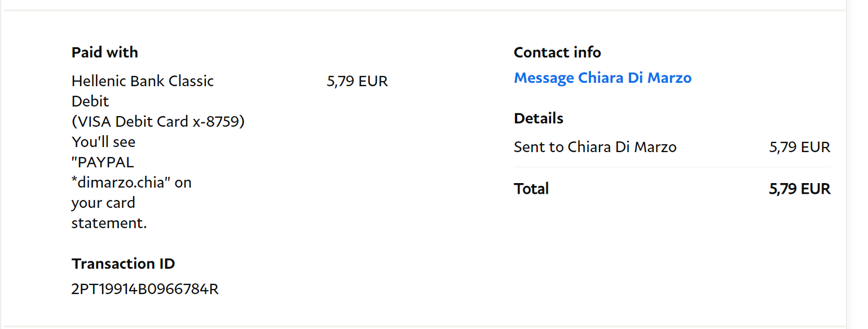This screenshot has width=868, height=329.
Task: Click the "You'll see" text line
Action: 103,142
